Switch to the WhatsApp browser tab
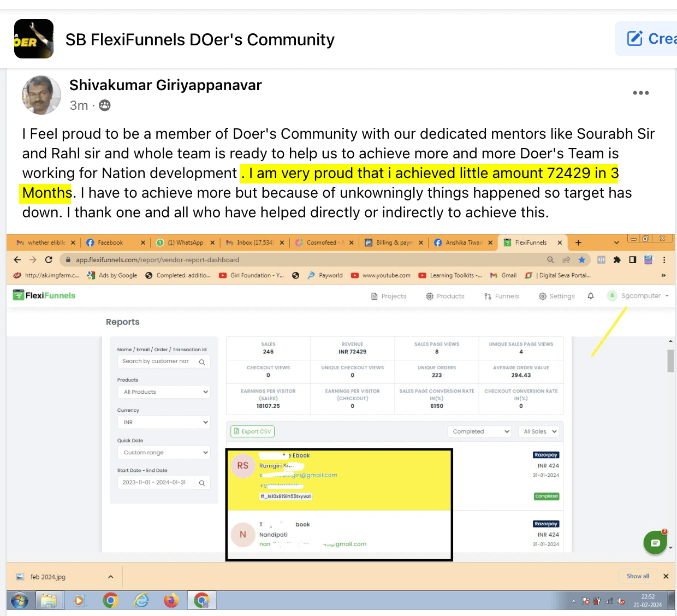 point(186,242)
